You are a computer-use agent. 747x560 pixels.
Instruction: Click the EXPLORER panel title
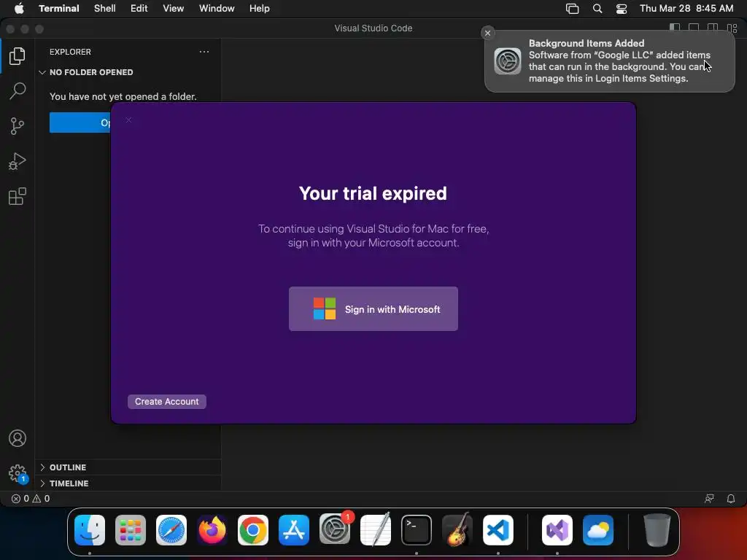coord(70,52)
